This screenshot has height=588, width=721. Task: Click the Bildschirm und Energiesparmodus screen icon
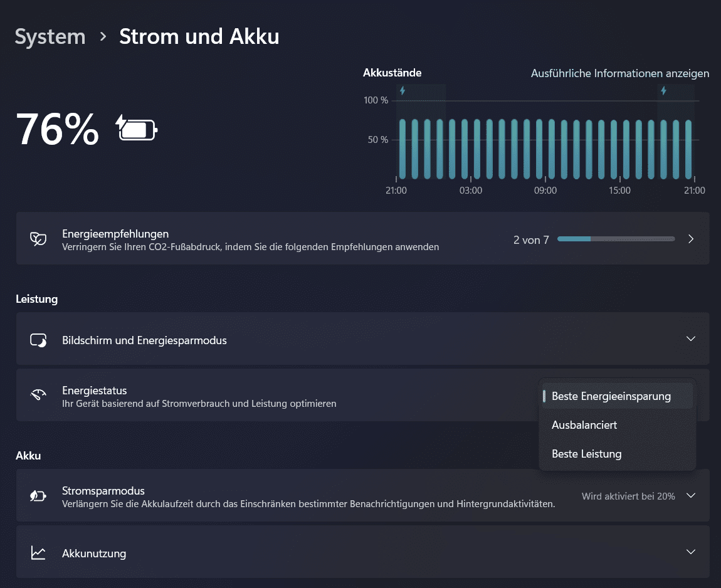point(38,340)
